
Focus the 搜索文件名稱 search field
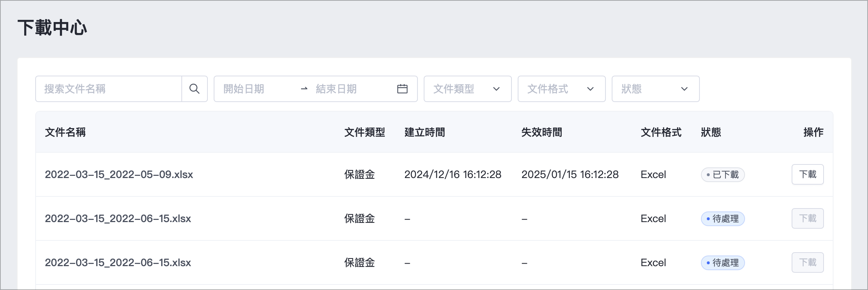point(109,89)
